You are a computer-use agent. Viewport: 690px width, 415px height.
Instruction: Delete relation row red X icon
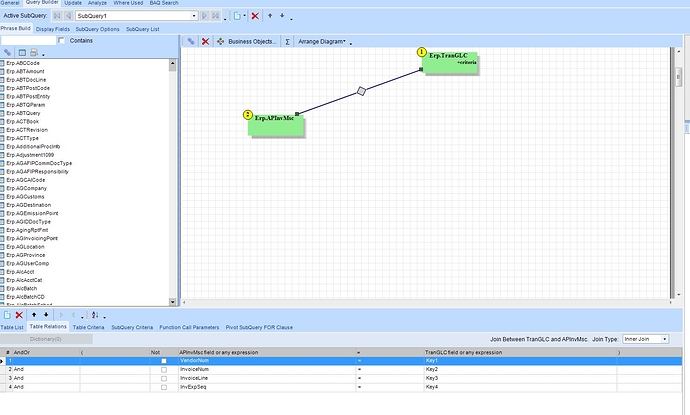pos(19,315)
